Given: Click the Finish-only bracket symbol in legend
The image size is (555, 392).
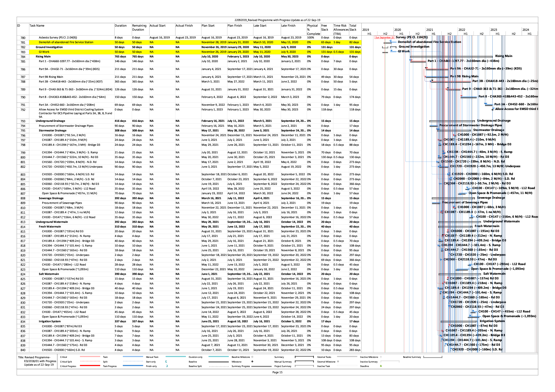Looking at the screenshot, I should coord(167,366).
